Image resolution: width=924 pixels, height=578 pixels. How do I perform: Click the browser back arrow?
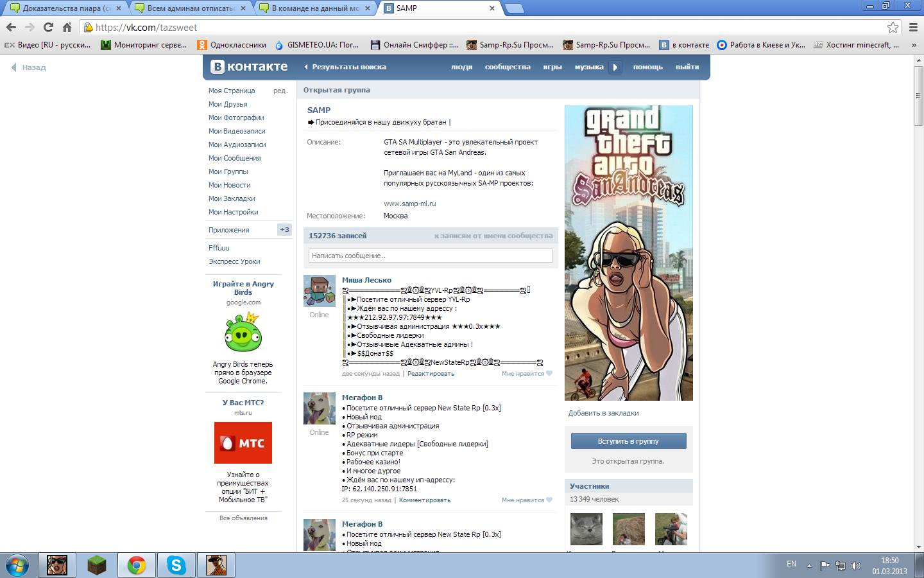[11, 27]
